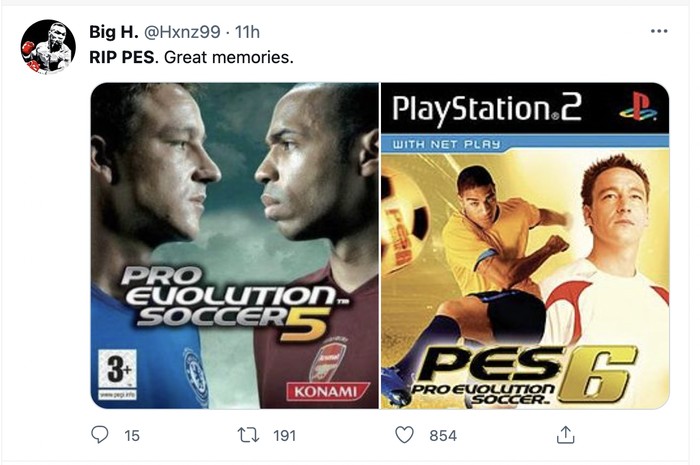Open the Big H. display name link
700x465 pixels.
pos(117,34)
